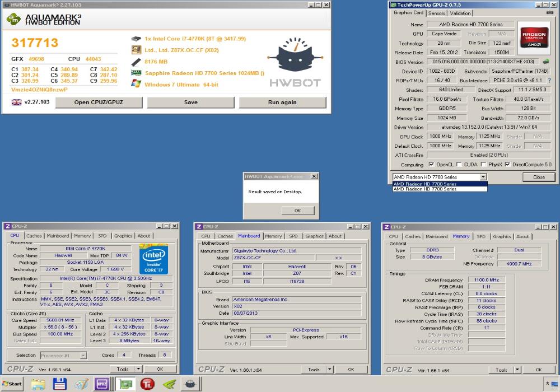The image size is (560, 392).
Task: Toggle the DirectCompute 5.0 checkbox
Action: click(x=507, y=164)
